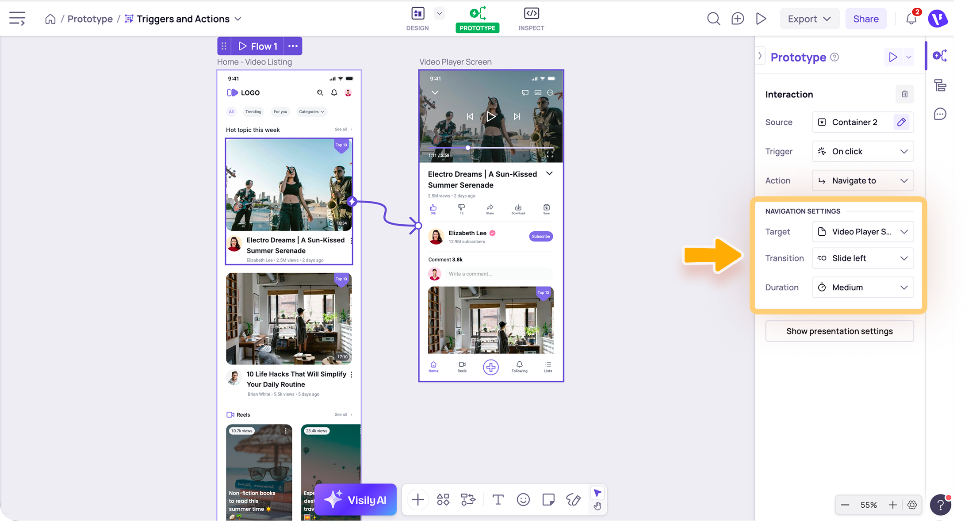Open the emoji icon tool

[523, 500]
